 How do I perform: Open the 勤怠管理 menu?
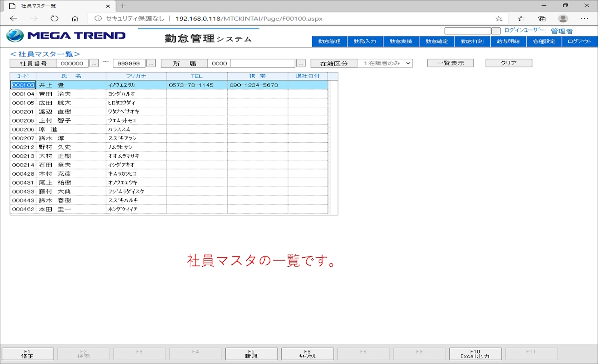(x=330, y=42)
